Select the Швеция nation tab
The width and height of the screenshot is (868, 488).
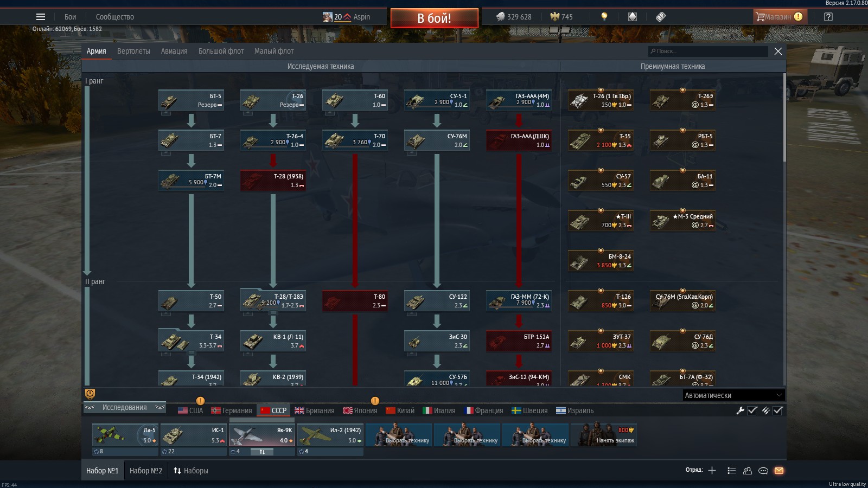click(530, 410)
